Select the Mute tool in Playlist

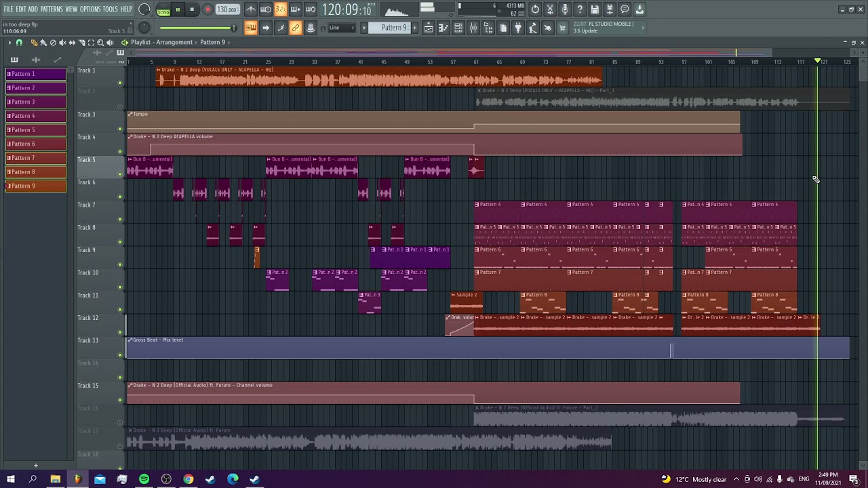point(62,43)
